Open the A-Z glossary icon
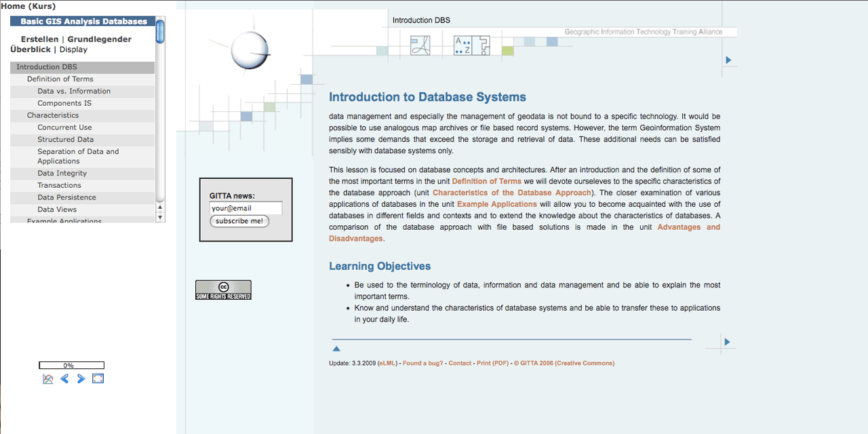 click(x=462, y=45)
